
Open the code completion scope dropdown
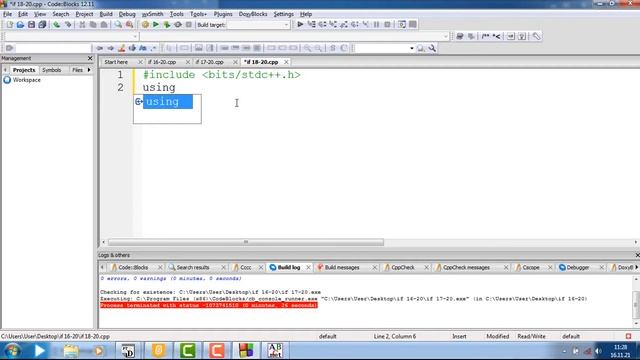[135, 36]
